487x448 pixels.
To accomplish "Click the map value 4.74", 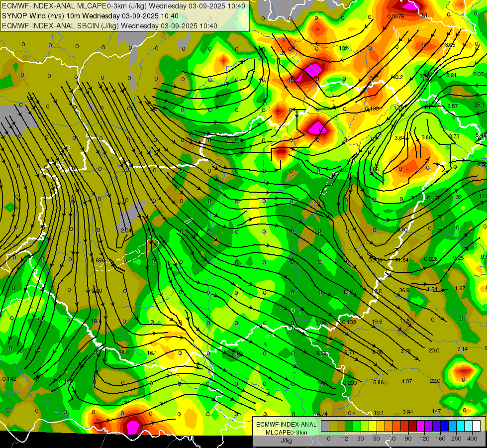I will point(322,414).
